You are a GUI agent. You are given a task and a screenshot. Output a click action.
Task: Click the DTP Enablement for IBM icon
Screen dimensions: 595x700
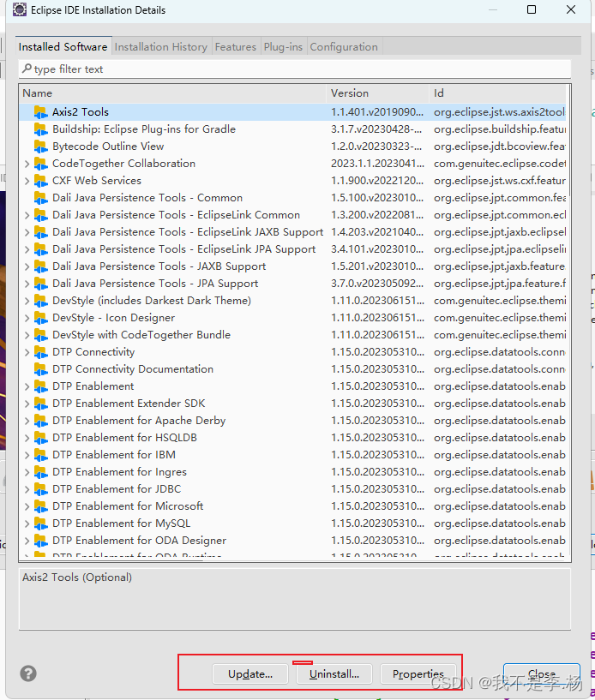coord(40,455)
